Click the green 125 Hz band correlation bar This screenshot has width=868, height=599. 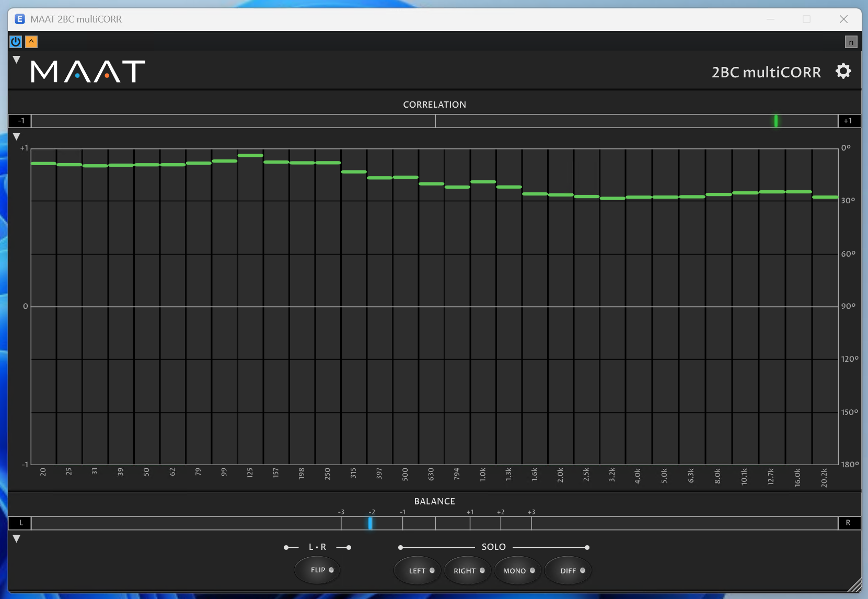click(x=250, y=155)
